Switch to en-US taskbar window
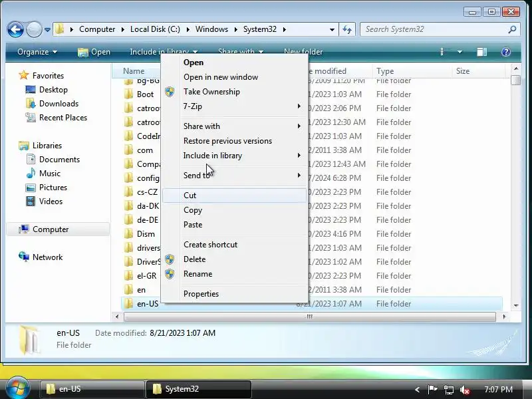Screen dimensions: 532x399 tap(92, 389)
